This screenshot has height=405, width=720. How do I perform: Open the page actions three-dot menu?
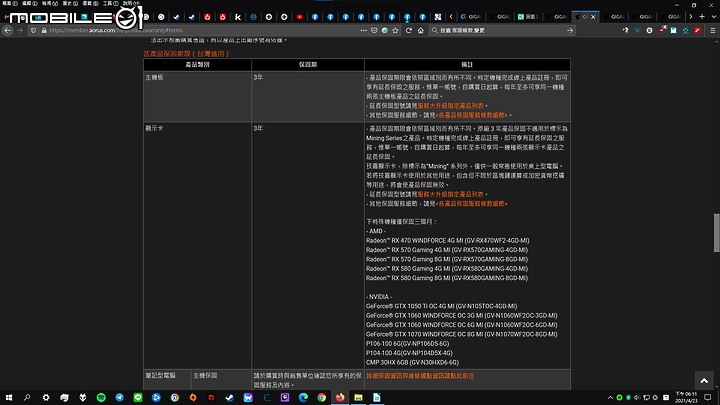pos(364,30)
